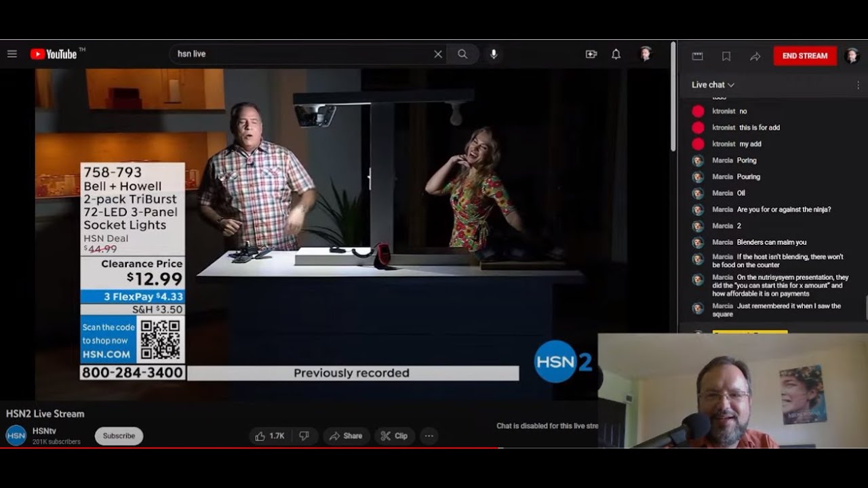Image resolution: width=868 pixels, height=488 pixels.
Task: Open the live chat three-dot options
Action: 859,85
